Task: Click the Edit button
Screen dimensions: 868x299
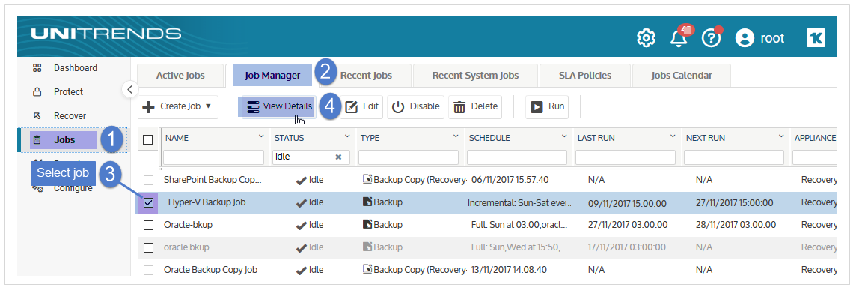Action: point(361,106)
